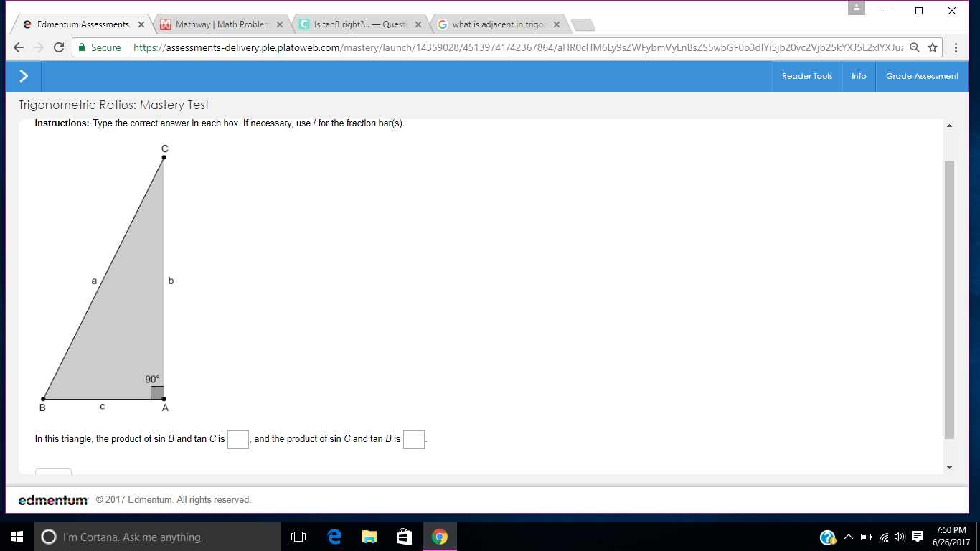Click the zoom magnifier icon in address bar

914,47
